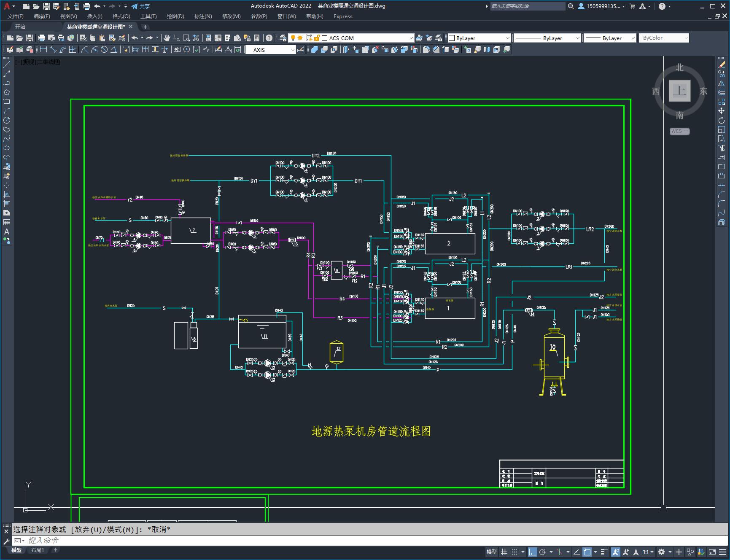
Task: Expand the quick access toolbar customize arrow
Action: click(x=126, y=6)
